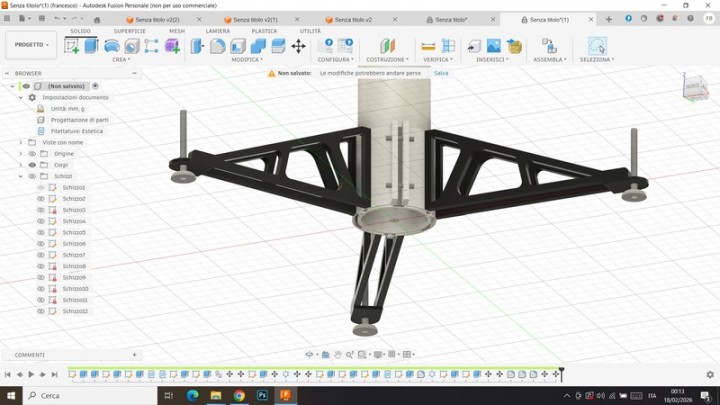Open timeline settings gear icon
This screenshot has height=405, width=720.
click(x=709, y=374)
